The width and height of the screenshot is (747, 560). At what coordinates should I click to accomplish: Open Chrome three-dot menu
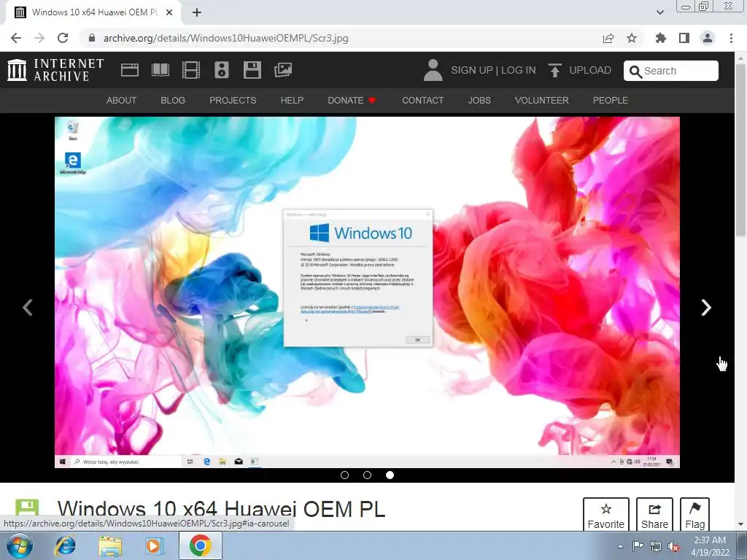click(731, 38)
